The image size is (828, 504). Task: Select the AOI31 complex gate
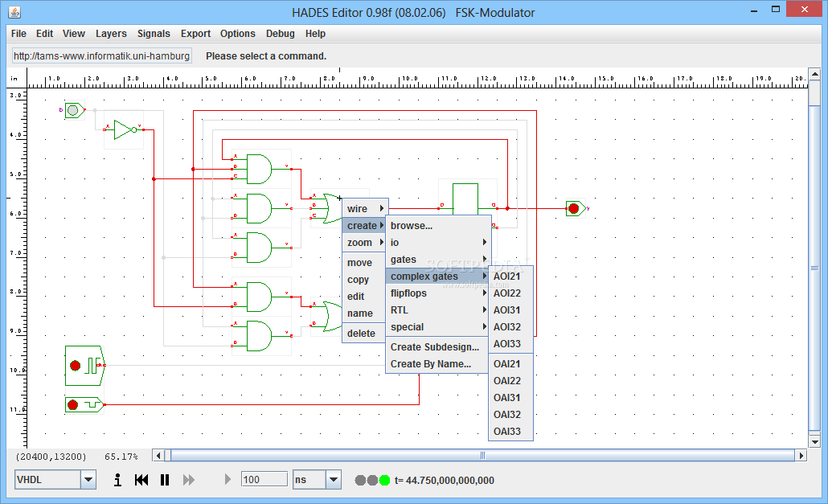(510, 309)
